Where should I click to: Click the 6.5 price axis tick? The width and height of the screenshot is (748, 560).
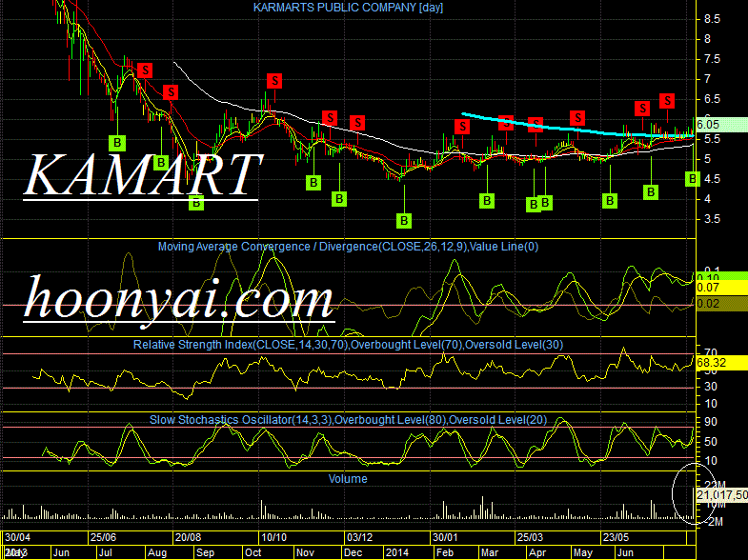click(712, 99)
